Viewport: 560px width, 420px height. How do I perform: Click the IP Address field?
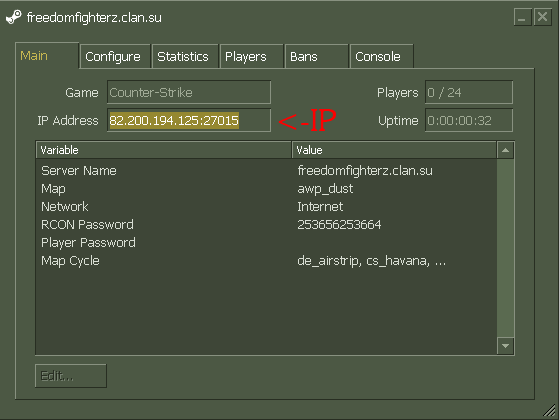pos(189,120)
